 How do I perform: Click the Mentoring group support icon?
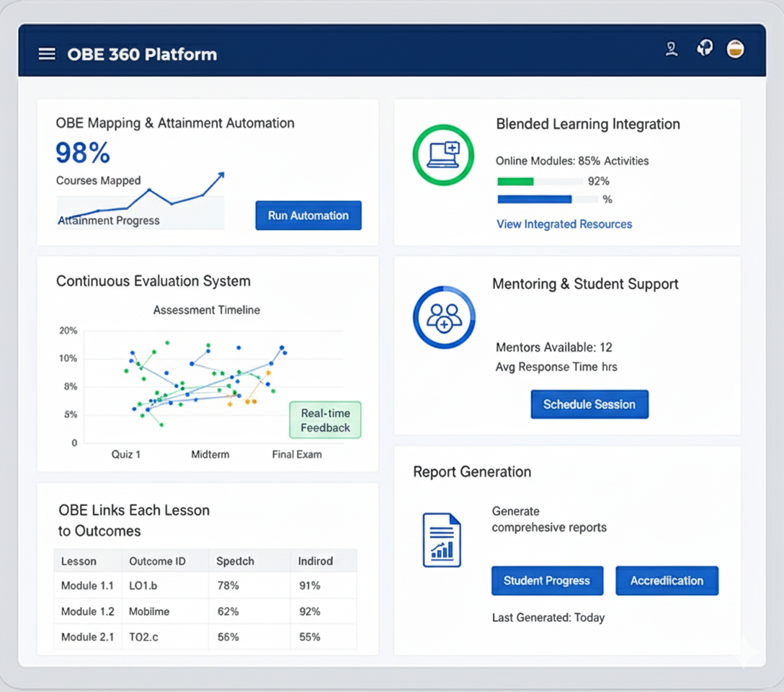(x=443, y=317)
